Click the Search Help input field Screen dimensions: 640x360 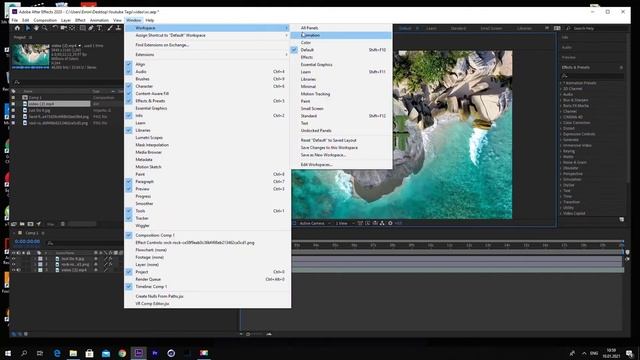coord(598,28)
